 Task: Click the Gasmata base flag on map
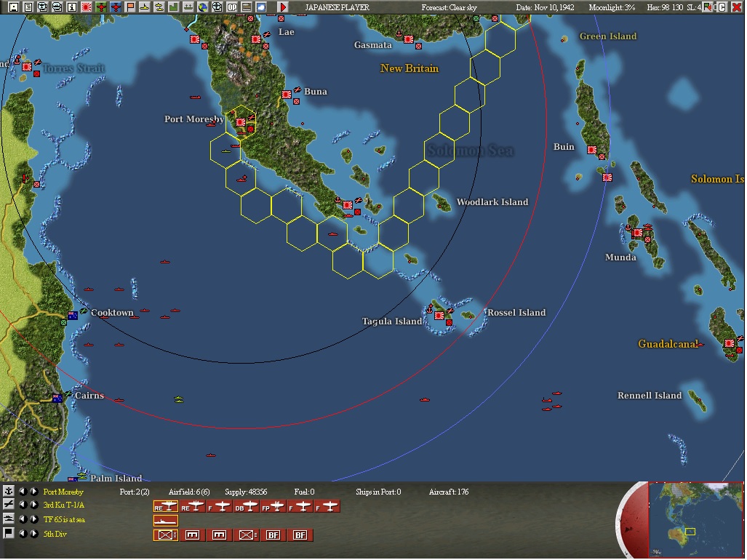408,39
